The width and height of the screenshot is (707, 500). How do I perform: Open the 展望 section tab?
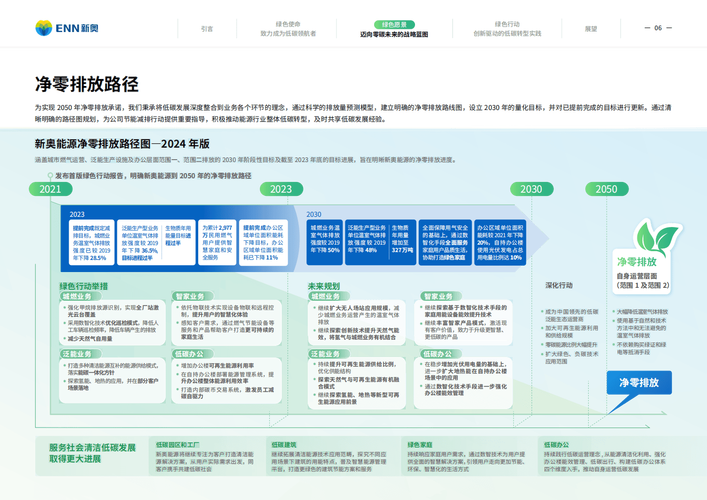pos(591,29)
